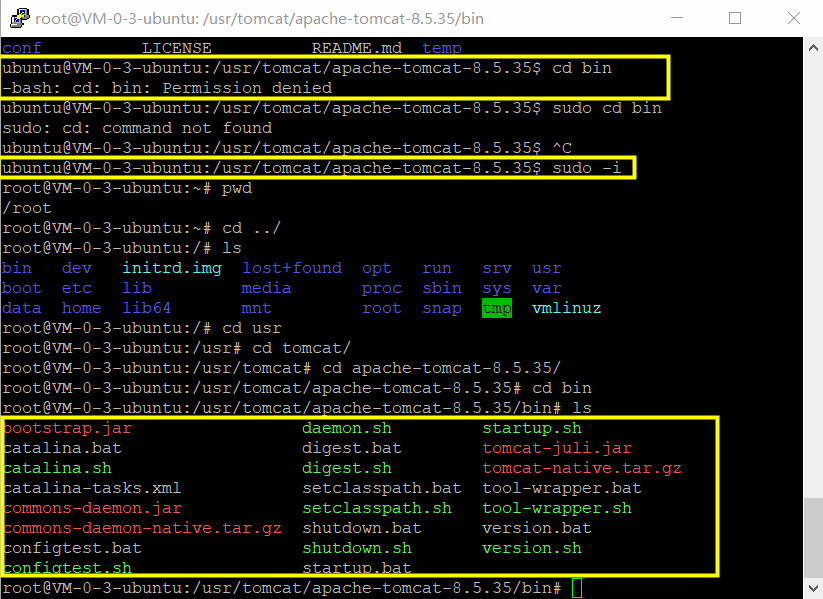Click the home directory name
Screen dimensions: 823x599
tap(82, 308)
